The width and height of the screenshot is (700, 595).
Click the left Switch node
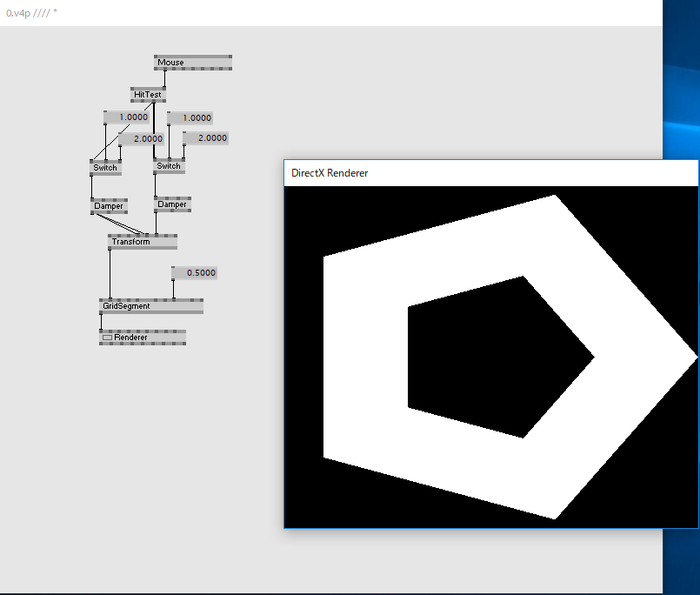(106, 168)
